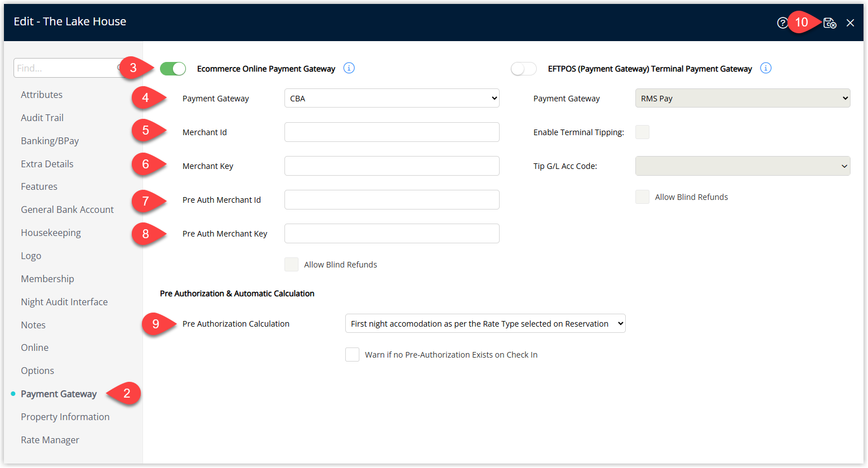Select Payment Gateway in the sidebar
The width and height of the screenshot is (868, 468).
tap(59, 394)
